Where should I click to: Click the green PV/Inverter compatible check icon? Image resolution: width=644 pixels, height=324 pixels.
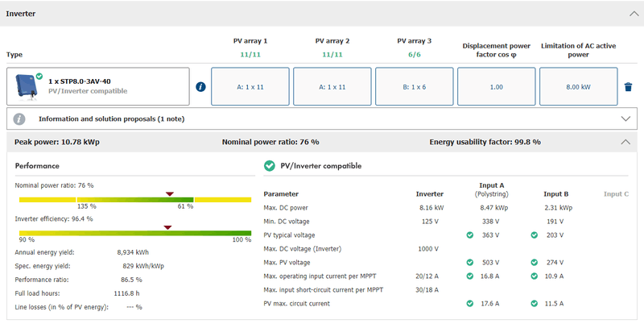tap(270, 166)
